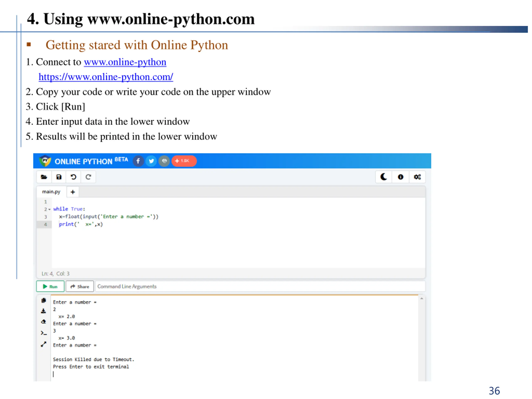Open the info circle icon
Viewport: 532px width, 399px height.
pos(400,177)
